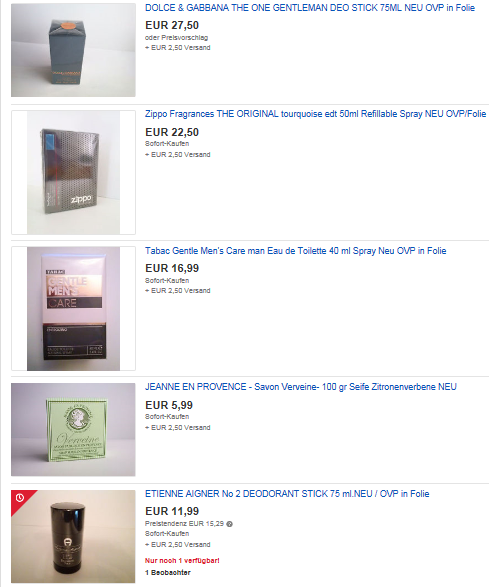
Task: Open Etienne Aigner No 2 deodorant title
Action: pos(287,494)
